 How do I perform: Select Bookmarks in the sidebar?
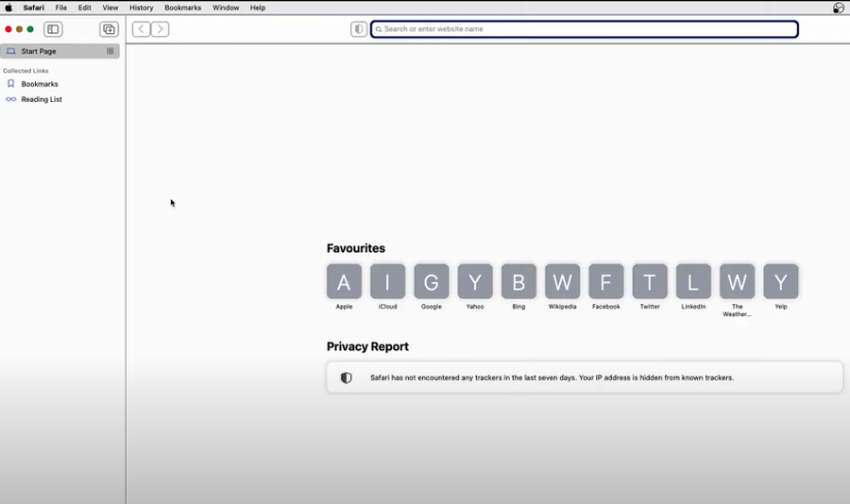click(x=40, y=84)
